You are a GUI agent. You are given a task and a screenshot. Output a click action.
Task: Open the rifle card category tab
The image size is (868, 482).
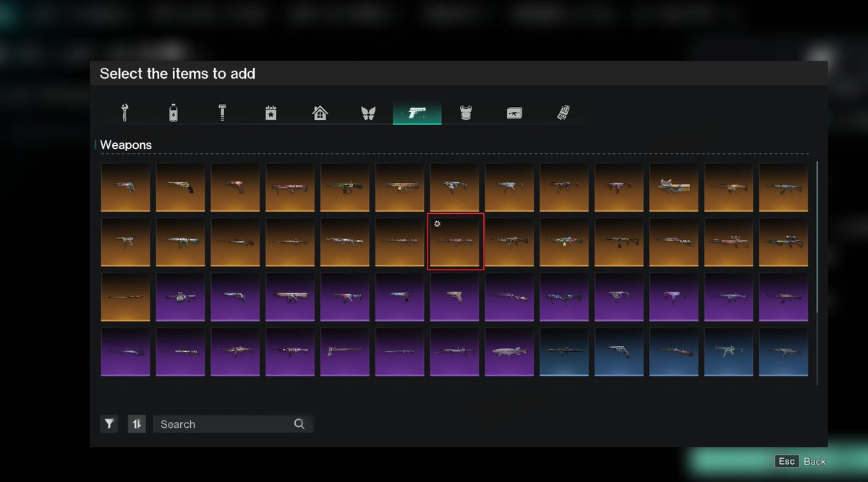pyautogui.click(x=514, y=113)
